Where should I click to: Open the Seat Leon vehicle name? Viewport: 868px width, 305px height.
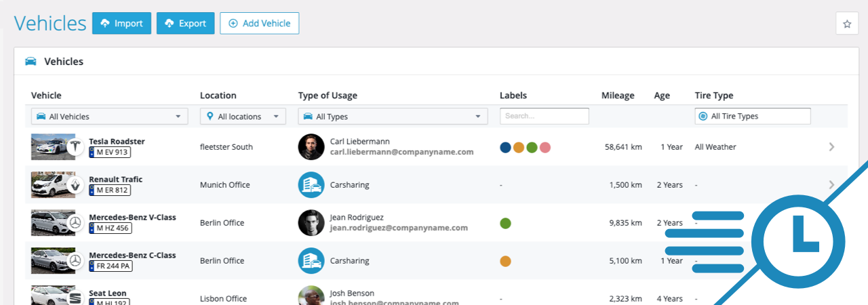point(108,293)
